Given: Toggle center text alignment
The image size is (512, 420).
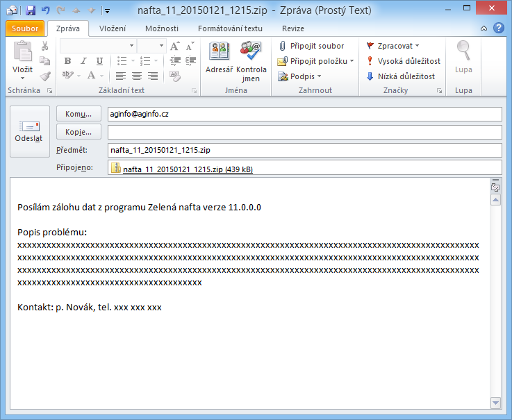Looking at the screenshot, I should tap(136, 76).
